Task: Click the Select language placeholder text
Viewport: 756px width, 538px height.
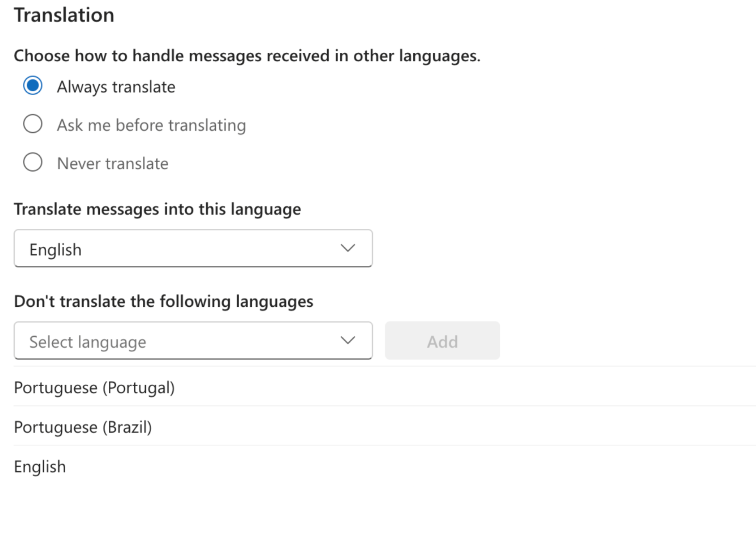Action: (88, 342)
